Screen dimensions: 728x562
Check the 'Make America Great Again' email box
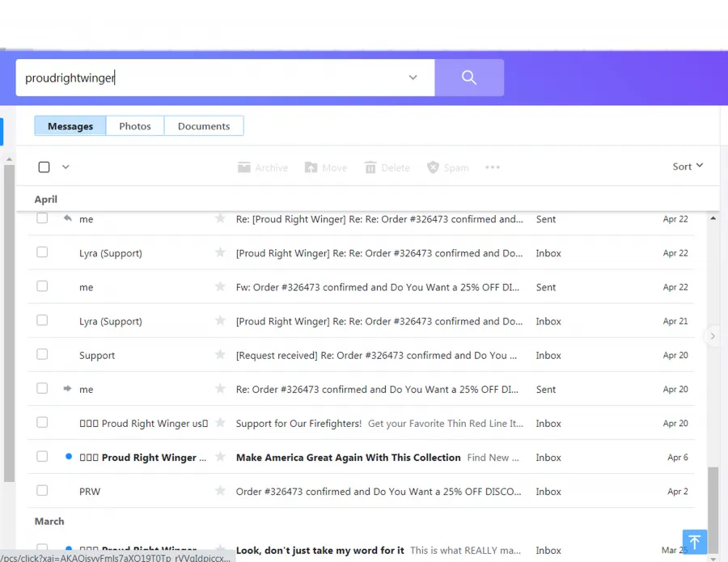tap(42, 456)
